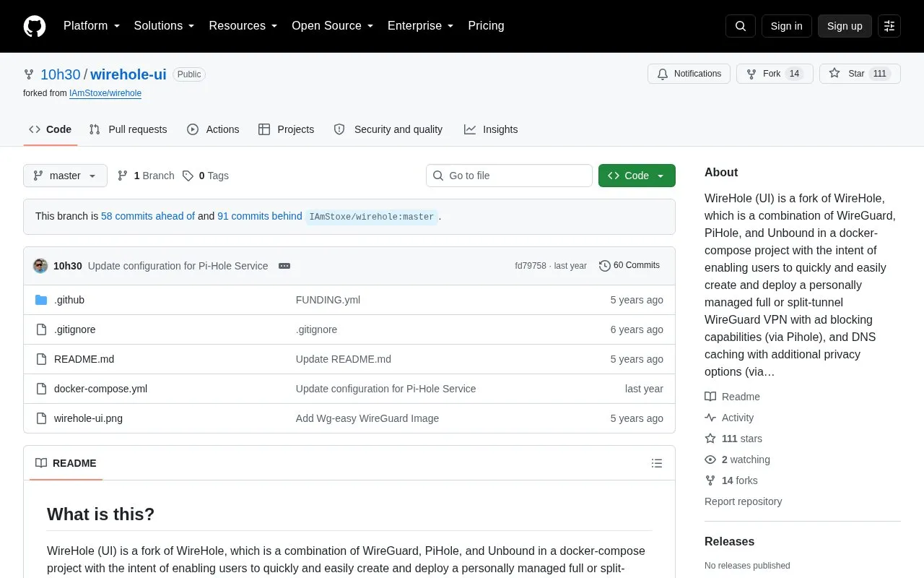Focus the Go to file field
Screen dimensions: 924x578
point(509,176)
